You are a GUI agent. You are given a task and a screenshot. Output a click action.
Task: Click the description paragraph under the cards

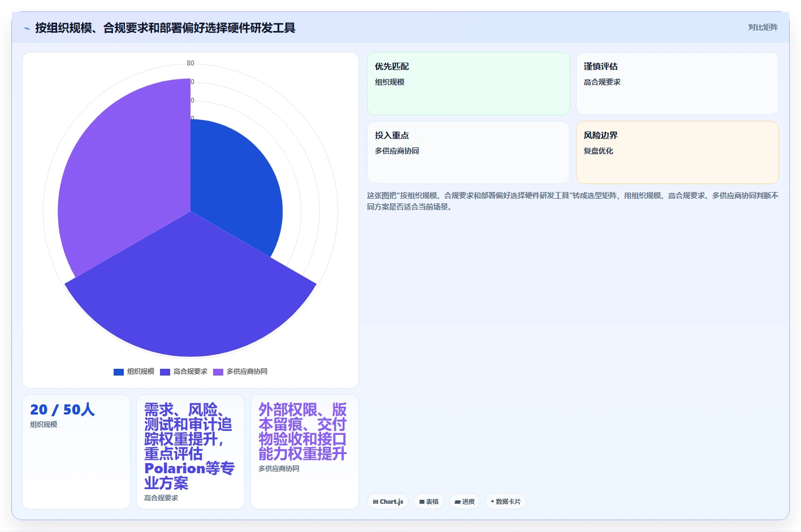[x=573, y=201]
